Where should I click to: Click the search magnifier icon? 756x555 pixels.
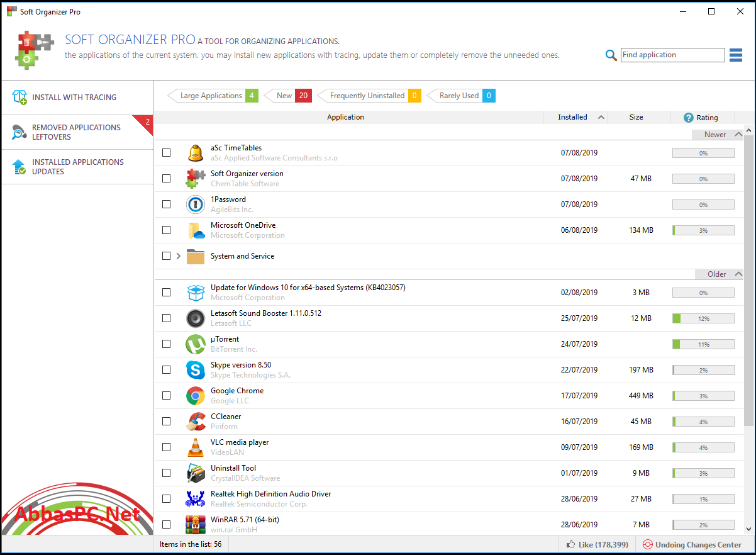click(x=611, y=55)
